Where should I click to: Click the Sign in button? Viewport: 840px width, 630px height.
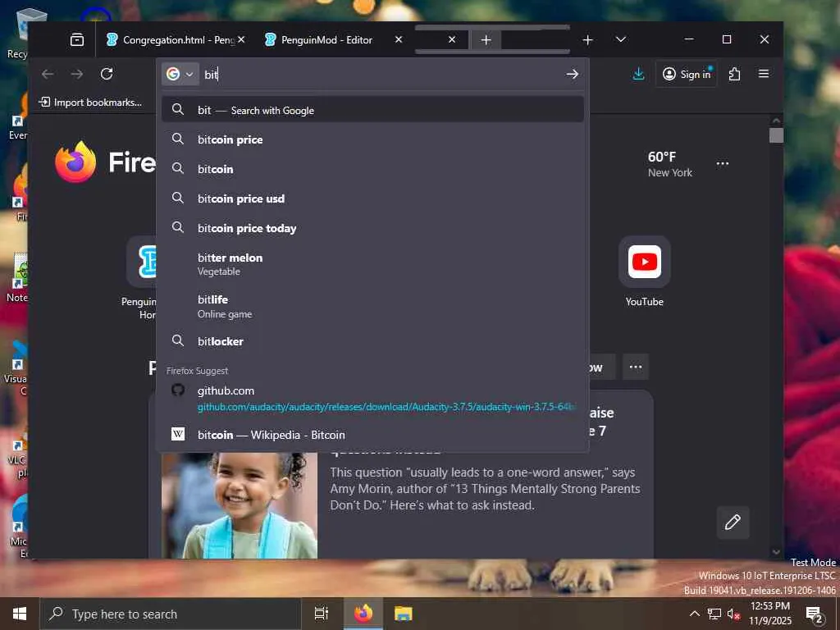tap(687, 74)
